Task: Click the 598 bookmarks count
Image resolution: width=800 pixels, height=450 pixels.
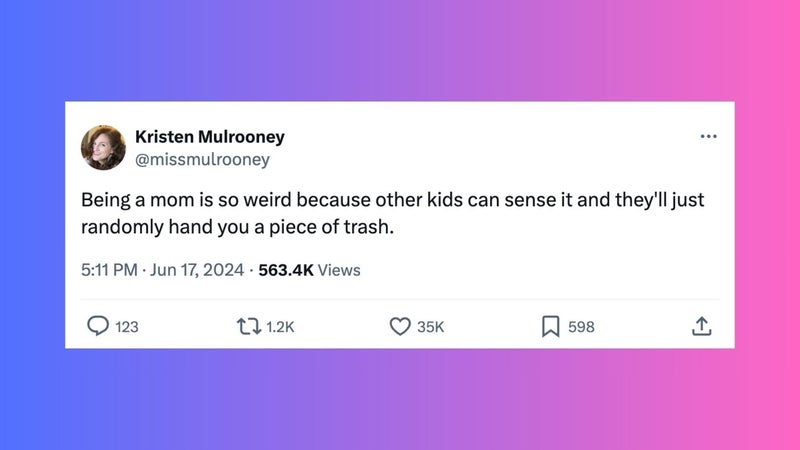Action: pyautogui.click(x=581, y=327)
